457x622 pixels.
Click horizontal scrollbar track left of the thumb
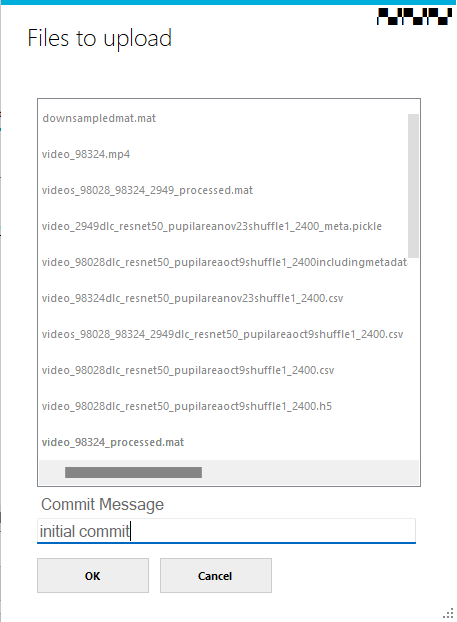point(52,472)
